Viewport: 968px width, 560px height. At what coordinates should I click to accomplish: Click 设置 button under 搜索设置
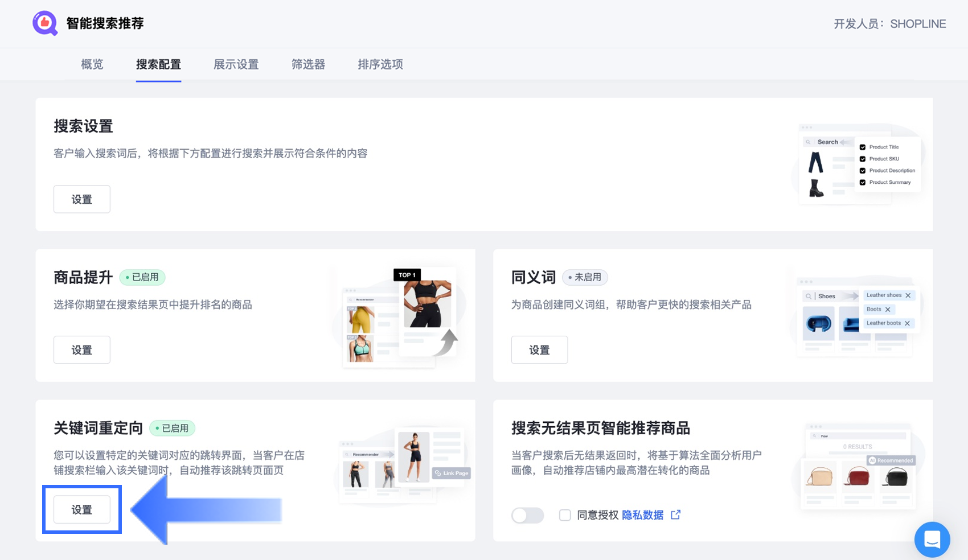tap(82, 199)
